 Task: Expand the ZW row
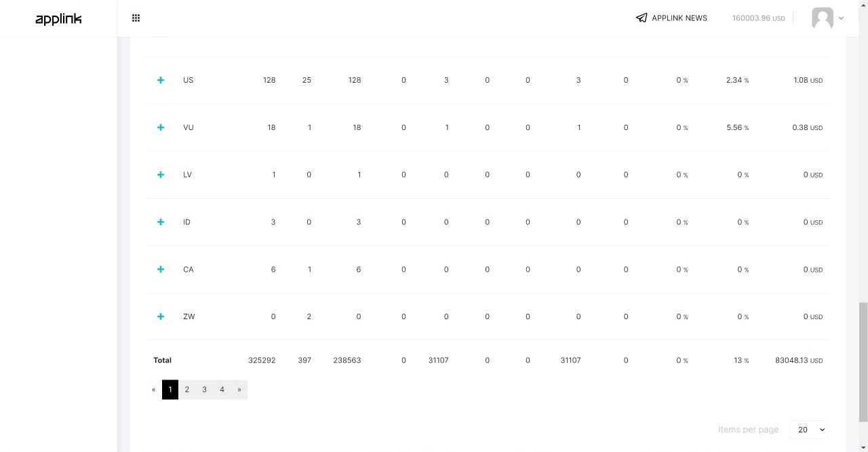[161, 316]
